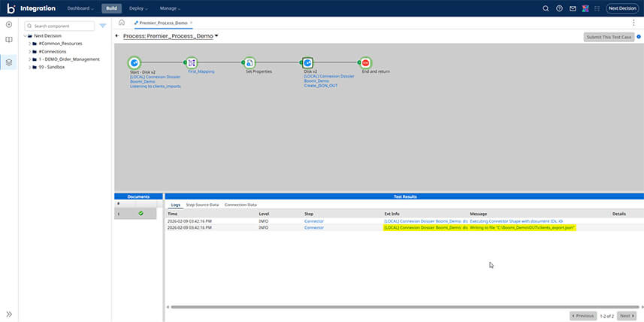
Task: Open the home tab icon
Action: pos(122,23)
